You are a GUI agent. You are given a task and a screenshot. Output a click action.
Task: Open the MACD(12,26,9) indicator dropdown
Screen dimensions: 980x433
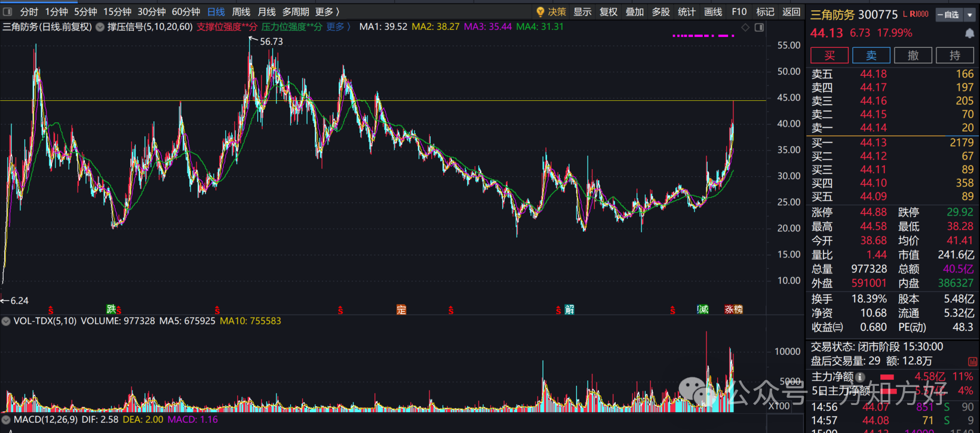[x=6, y=420]
